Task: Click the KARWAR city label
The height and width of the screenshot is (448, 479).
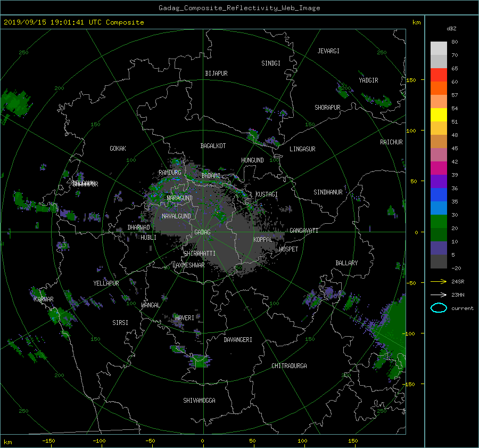Action: (x=44, y=299)
